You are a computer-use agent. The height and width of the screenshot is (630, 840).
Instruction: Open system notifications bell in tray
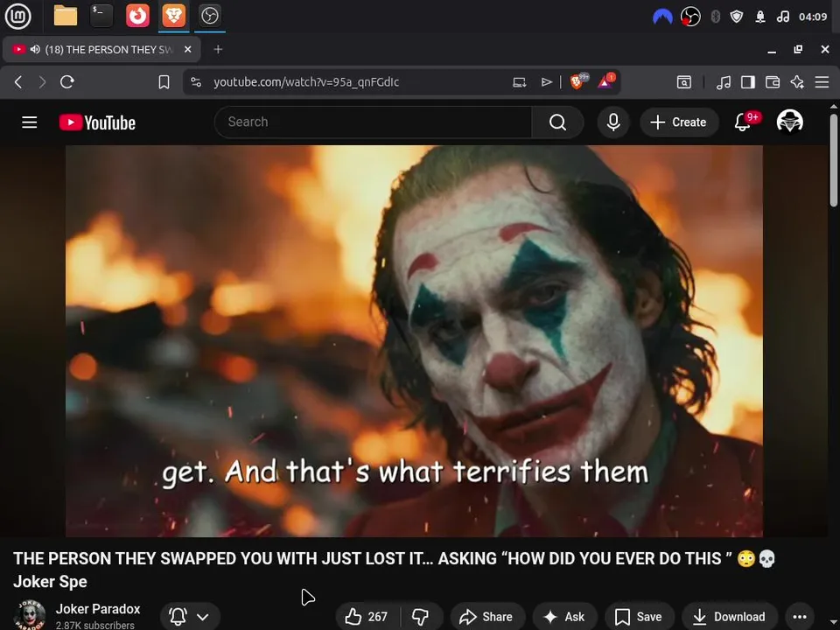coord(759,17)
